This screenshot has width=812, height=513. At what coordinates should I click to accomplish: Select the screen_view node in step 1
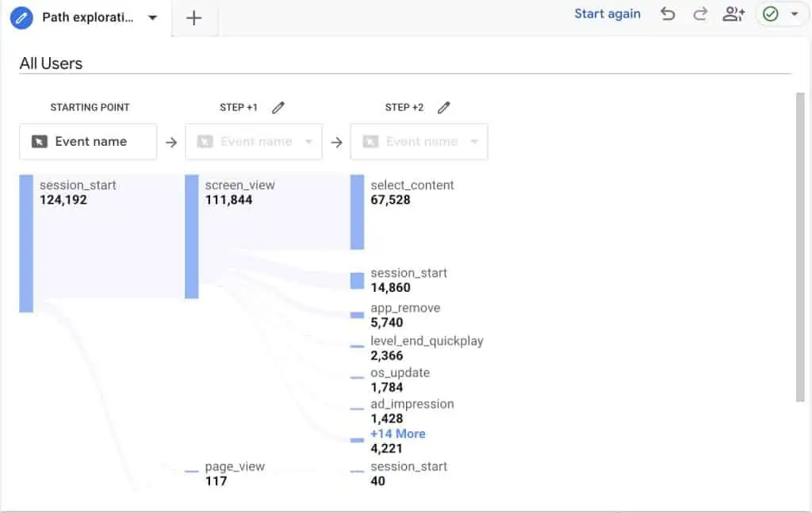[191, 236]
